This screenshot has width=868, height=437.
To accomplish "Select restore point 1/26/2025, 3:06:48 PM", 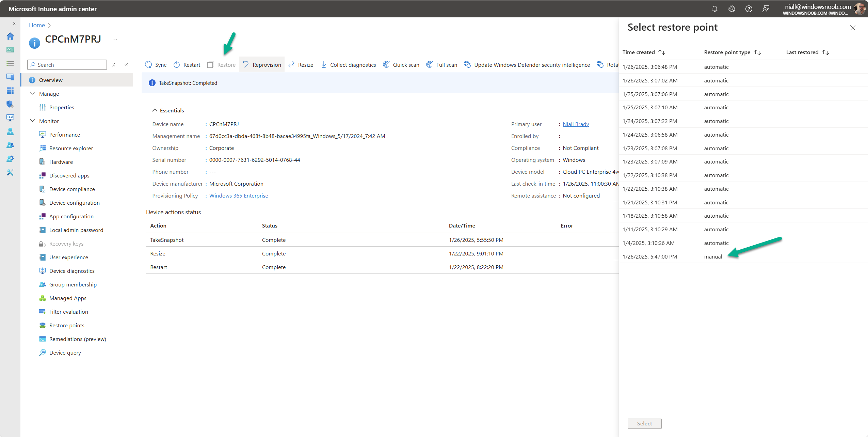I will click(x=744, y=67).
